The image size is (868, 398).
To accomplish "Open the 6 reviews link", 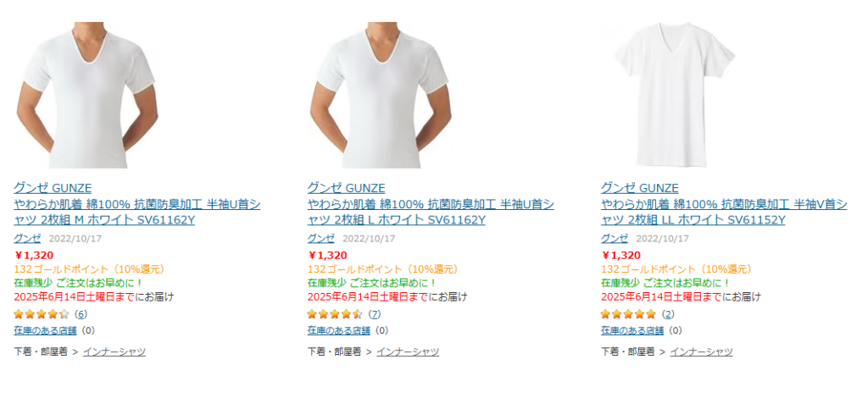I will pyautogui.click(x=81, y=314).
